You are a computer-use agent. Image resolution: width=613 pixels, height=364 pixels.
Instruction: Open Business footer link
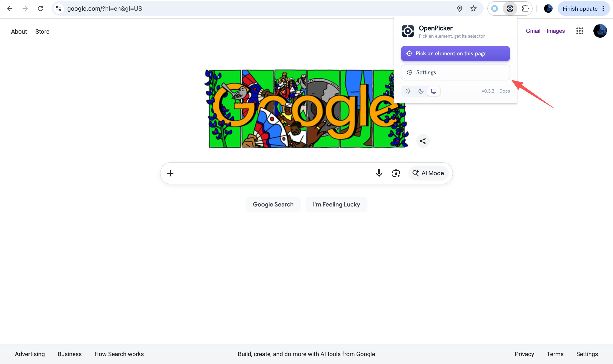[x=69, y=354]
